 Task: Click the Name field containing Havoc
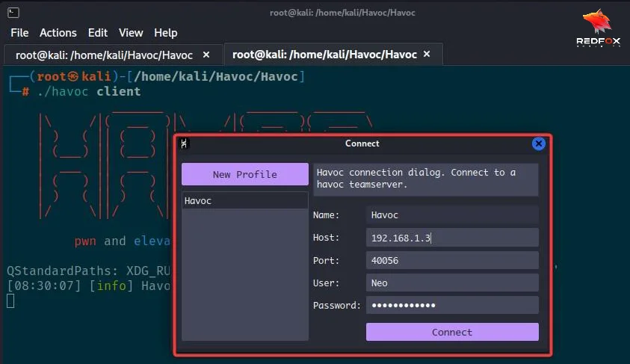click(452, 215)
